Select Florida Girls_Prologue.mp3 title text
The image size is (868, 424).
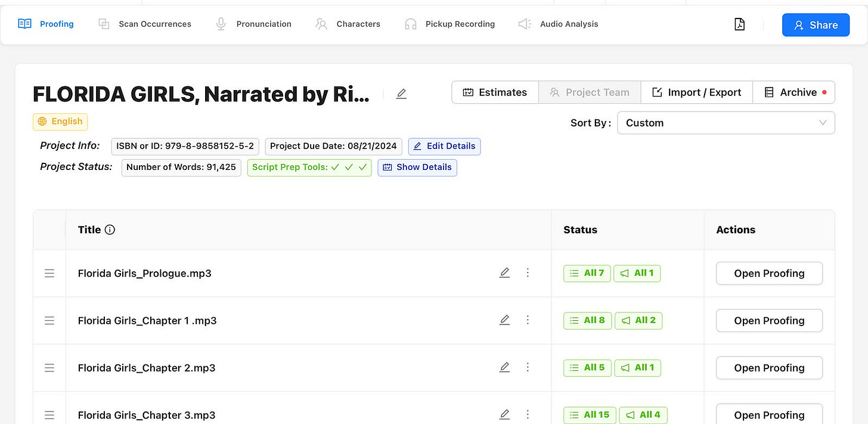point(145,273)
